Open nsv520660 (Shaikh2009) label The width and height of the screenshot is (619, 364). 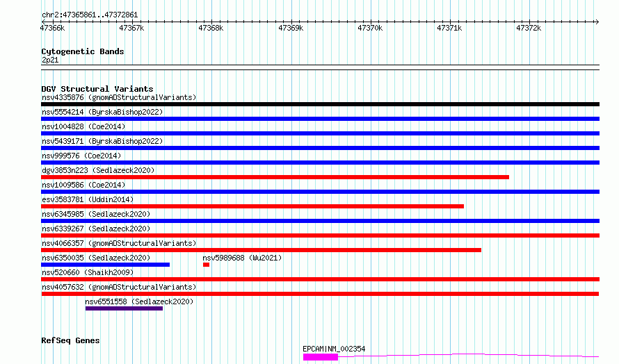click(x=88, y=272)
